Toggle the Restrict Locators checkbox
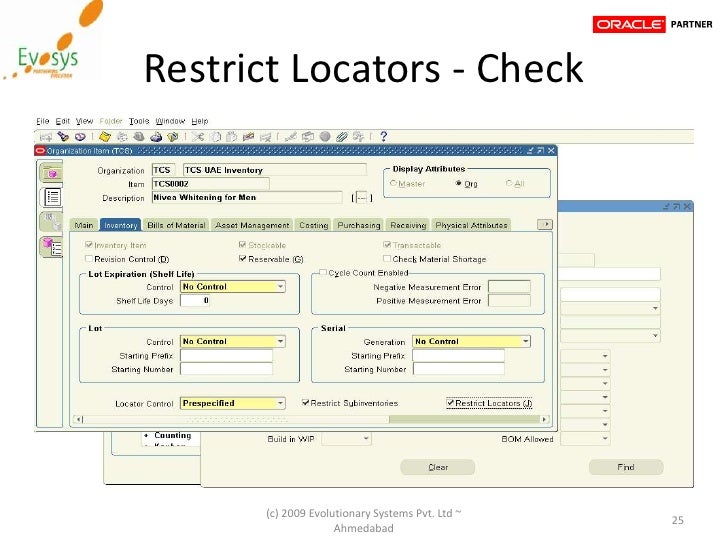 450,403
